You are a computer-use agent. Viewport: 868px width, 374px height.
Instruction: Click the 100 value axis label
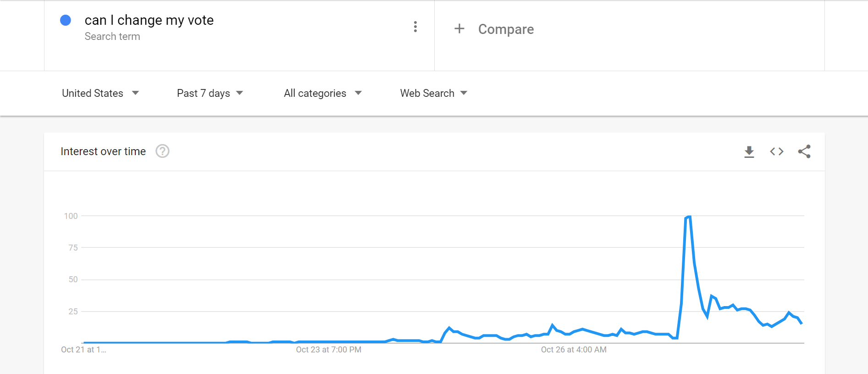point(71,216)
